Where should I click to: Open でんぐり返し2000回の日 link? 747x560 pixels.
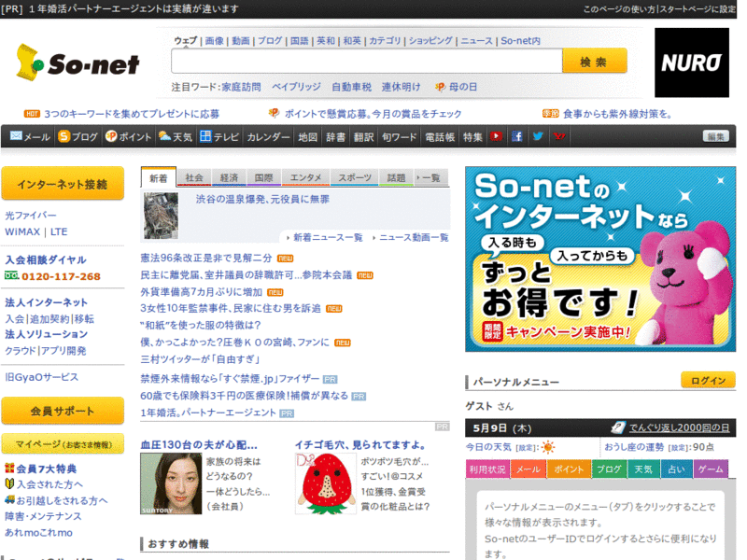pos(680,427)
